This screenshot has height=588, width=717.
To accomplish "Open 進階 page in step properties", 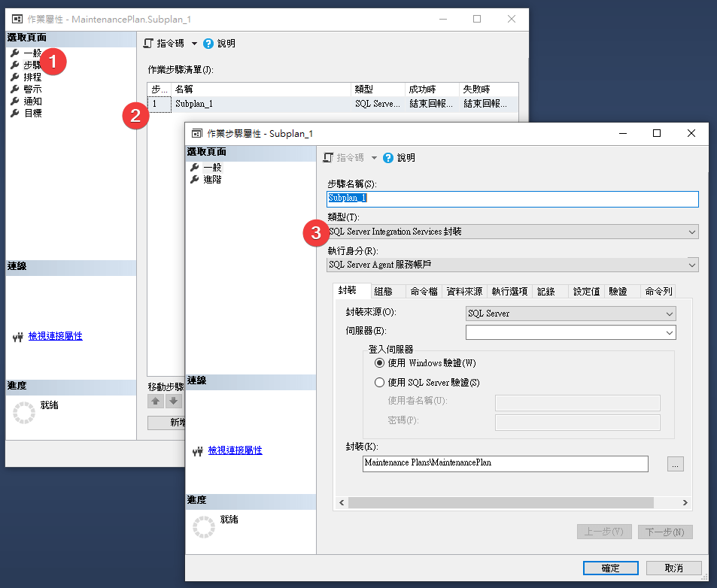I will [212, 180].
